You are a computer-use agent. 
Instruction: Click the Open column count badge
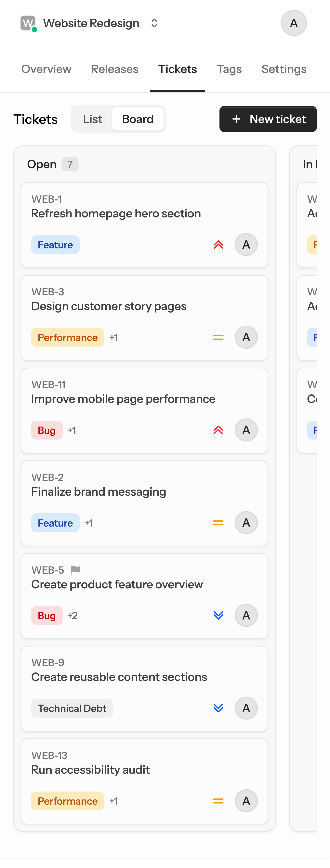[x=70, y=164]
